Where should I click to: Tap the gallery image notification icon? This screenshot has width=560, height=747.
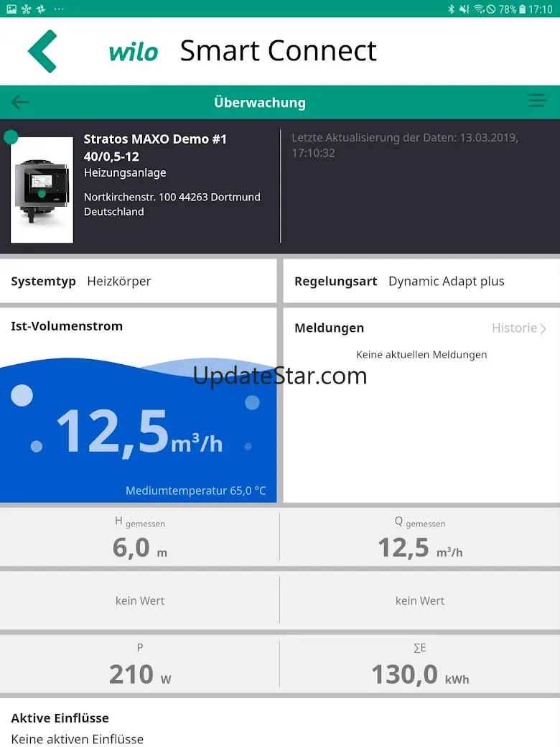(11, 9)
